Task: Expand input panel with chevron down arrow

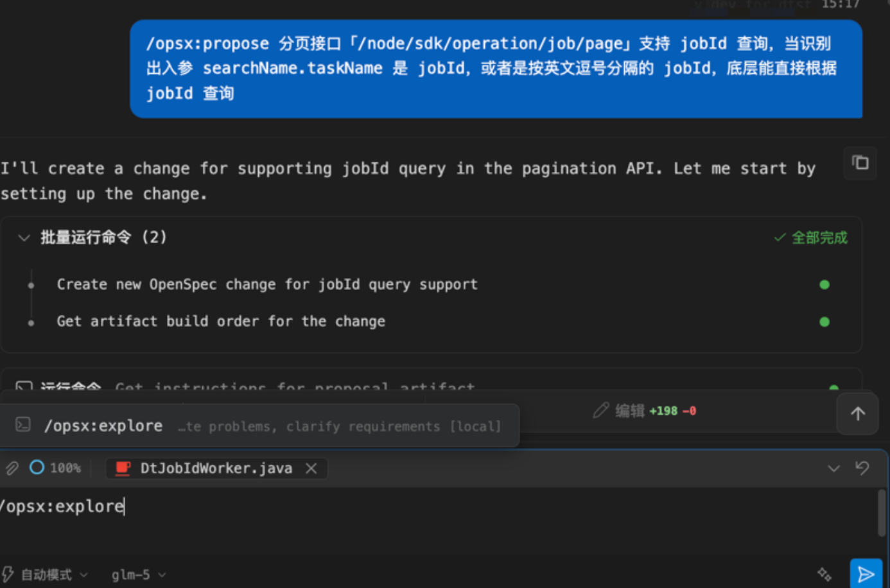Action: click(x=833, y=469)
